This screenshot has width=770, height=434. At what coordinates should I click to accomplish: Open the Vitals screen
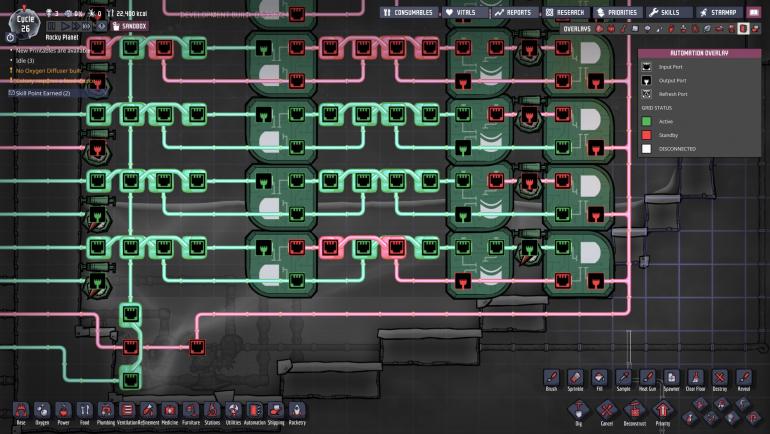[465, 12]
